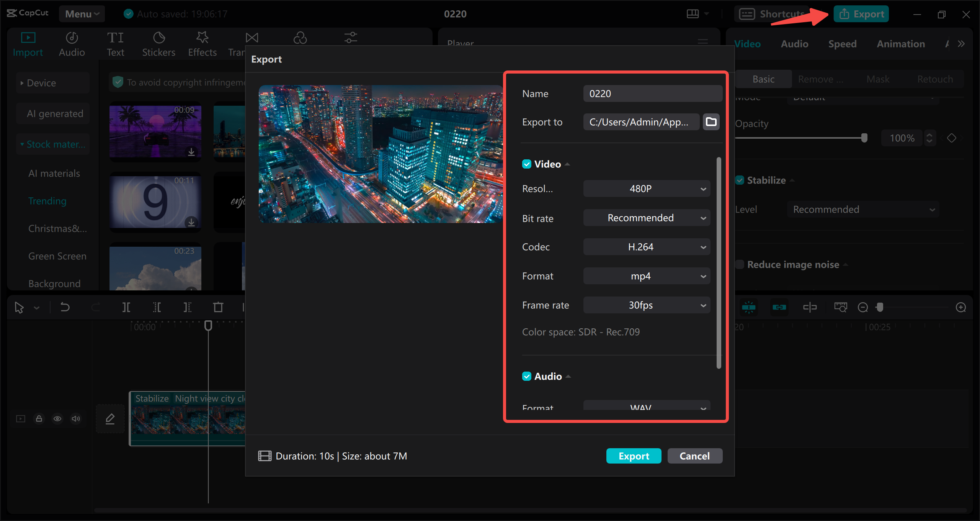Screen dimensions: 980x521
Task: Open the Stickers panel
Action: pos(158,44)
